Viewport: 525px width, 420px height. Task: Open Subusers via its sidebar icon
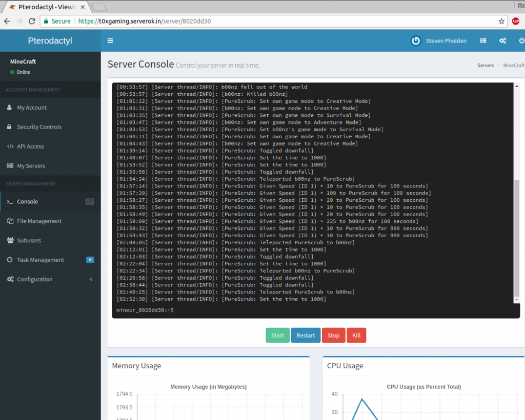coord(9,240)
